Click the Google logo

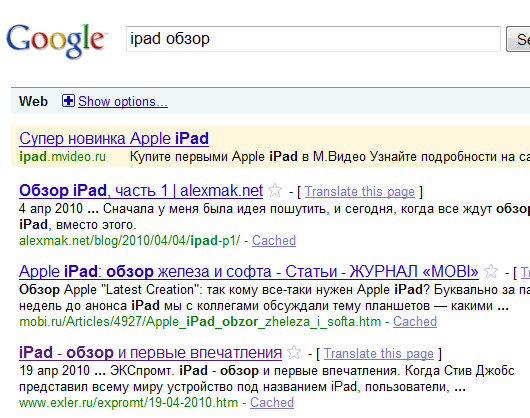tap(56, 41)
